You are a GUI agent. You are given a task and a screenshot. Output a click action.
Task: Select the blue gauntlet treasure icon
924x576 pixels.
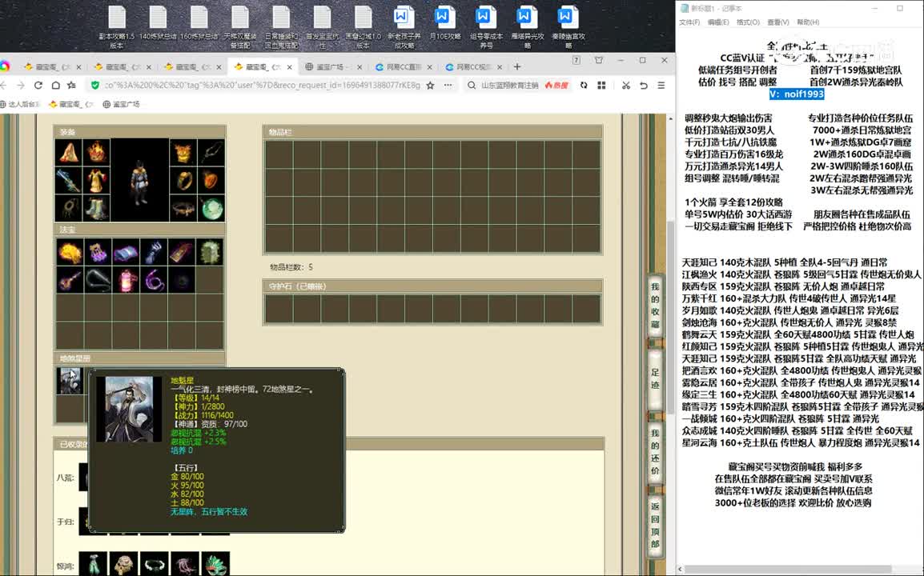154,252
